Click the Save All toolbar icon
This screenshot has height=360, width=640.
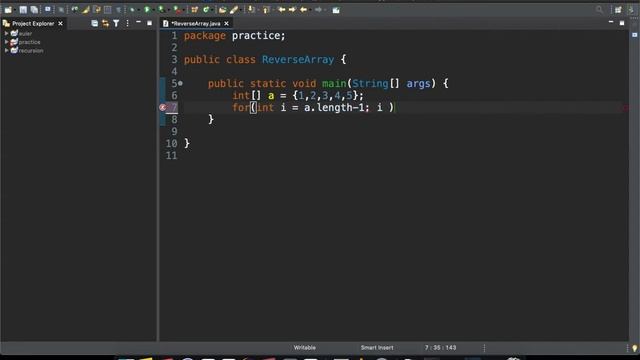click(34, 10)
